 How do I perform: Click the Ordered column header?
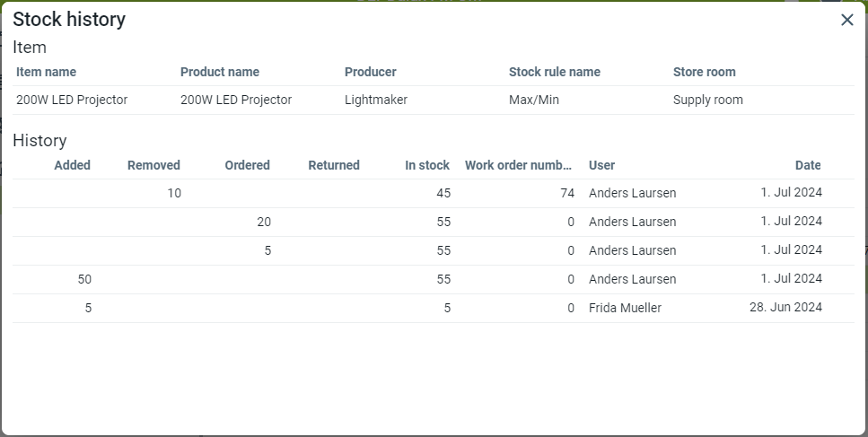tap(247, 165)
